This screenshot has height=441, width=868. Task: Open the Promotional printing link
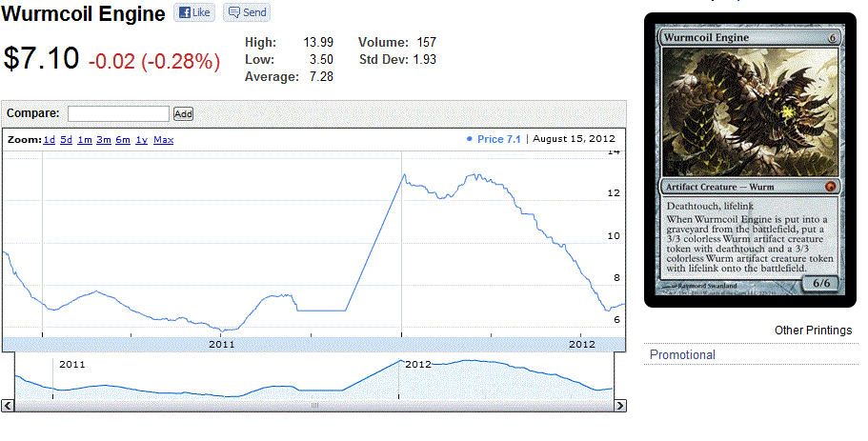pos(682,355)
